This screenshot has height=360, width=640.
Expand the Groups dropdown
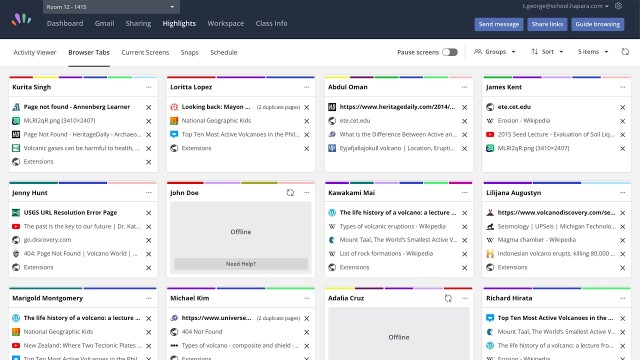[x=495, y=52]
